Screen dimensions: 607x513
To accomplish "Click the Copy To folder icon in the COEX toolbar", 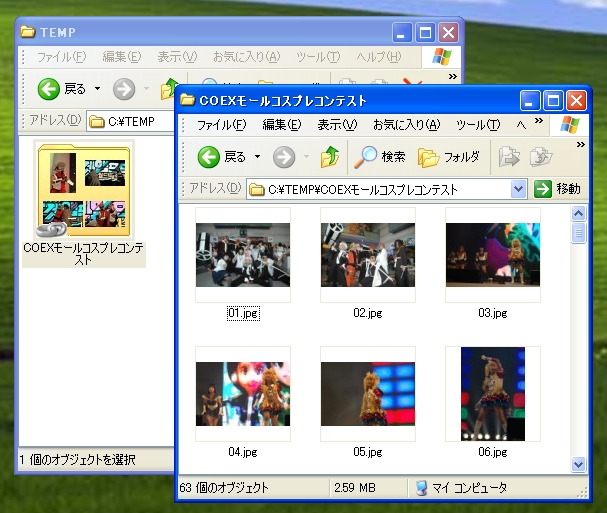I will pyautogui.click(x=541, y=157).
